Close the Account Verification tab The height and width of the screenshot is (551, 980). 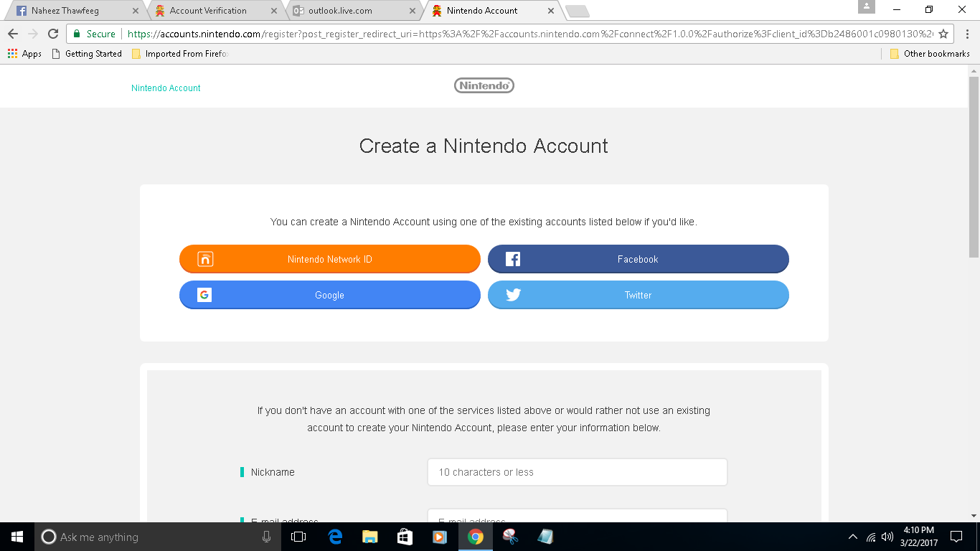273,11
